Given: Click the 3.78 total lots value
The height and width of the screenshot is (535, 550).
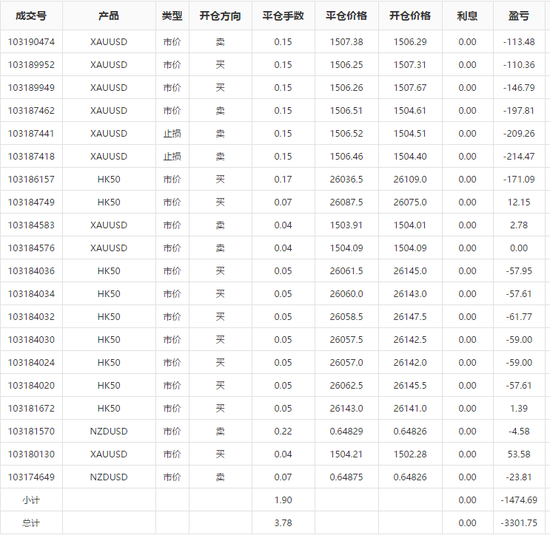Looking at the screenshot, I should pos(283,523).
